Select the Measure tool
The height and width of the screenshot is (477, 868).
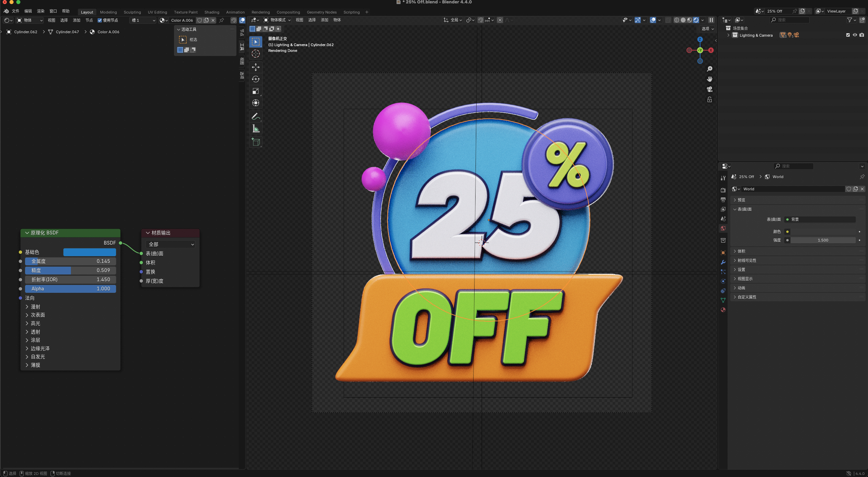[x=256, y=129]
